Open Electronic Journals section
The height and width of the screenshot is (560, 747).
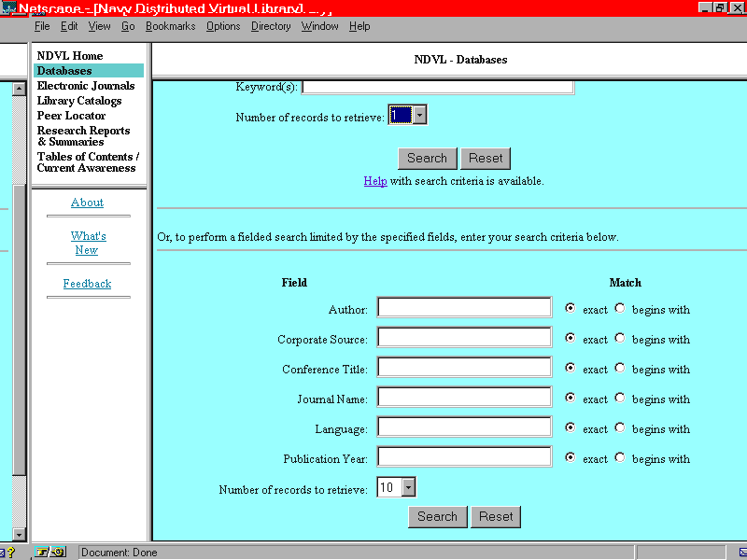click(86, 86)
